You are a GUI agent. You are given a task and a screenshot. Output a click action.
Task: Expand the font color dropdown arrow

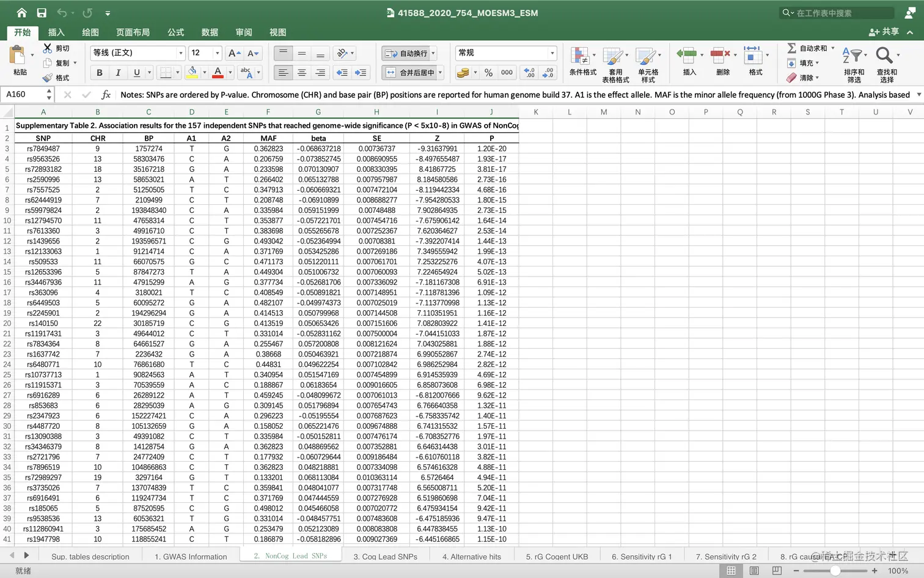[x=230, y=73]
